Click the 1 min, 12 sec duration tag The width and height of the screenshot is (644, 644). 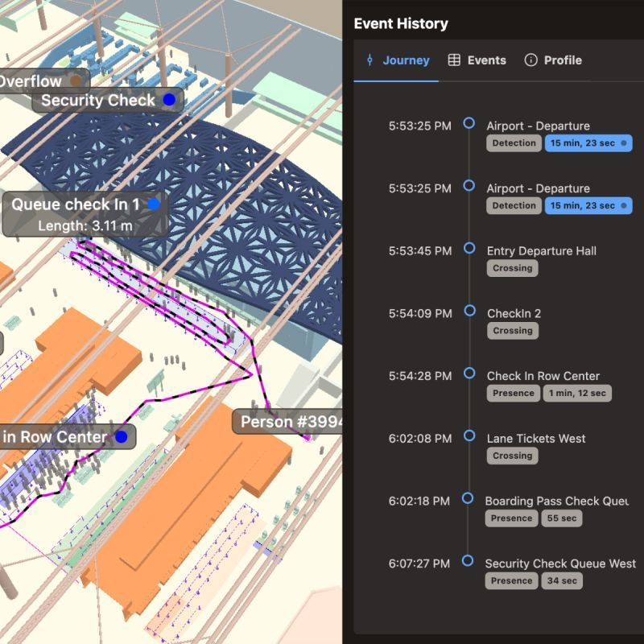pos(577,393)
